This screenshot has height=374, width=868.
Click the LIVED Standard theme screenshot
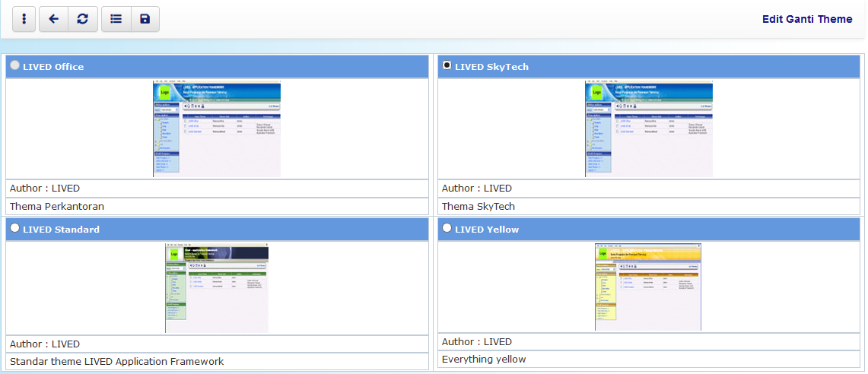pyautogui.click(x=217, y=288)
